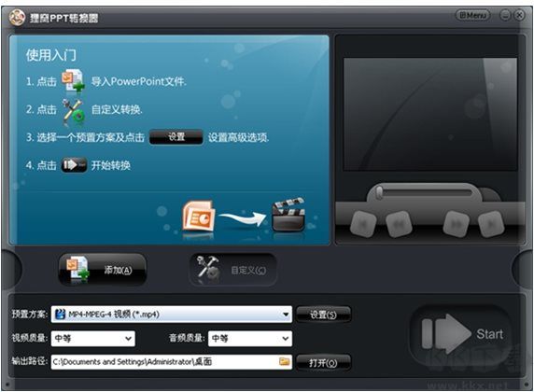
Task: Click the 添加(A) add file button
Action: tap(103, 270)
